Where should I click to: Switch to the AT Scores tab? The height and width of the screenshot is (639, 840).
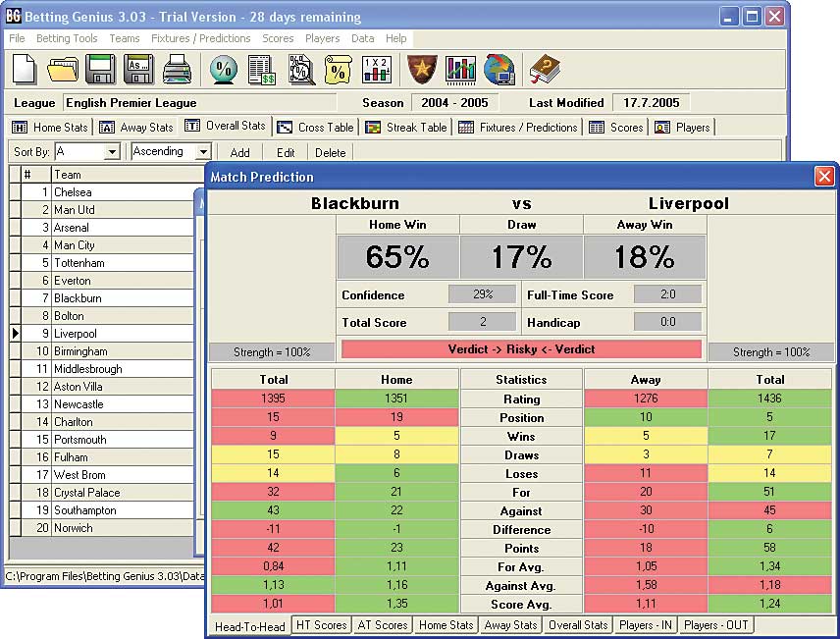(383, 625)
